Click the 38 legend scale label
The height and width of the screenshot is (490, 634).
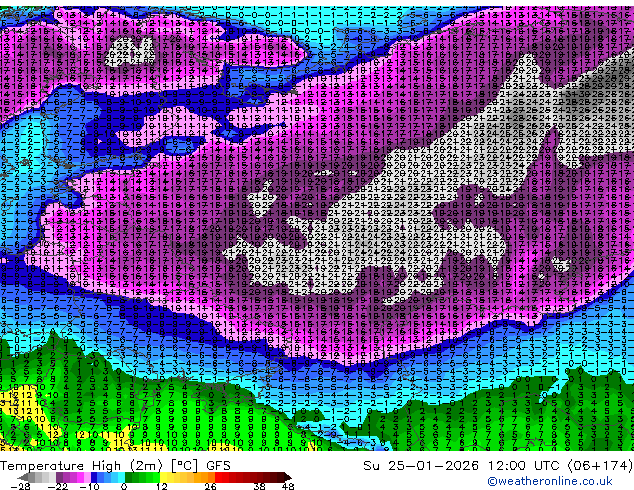click(x=260, y=486)
